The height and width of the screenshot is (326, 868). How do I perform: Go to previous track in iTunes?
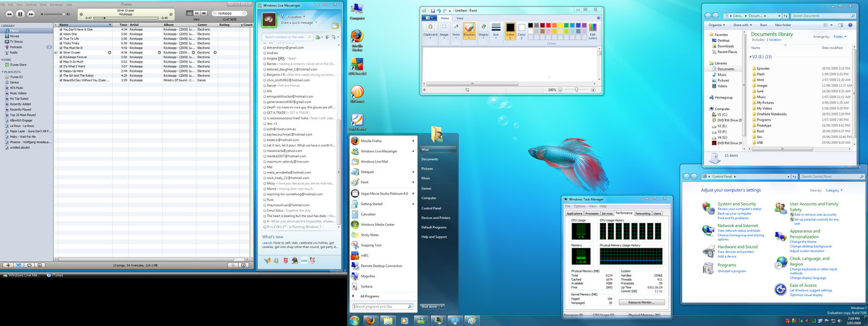(x=9, y=14)
